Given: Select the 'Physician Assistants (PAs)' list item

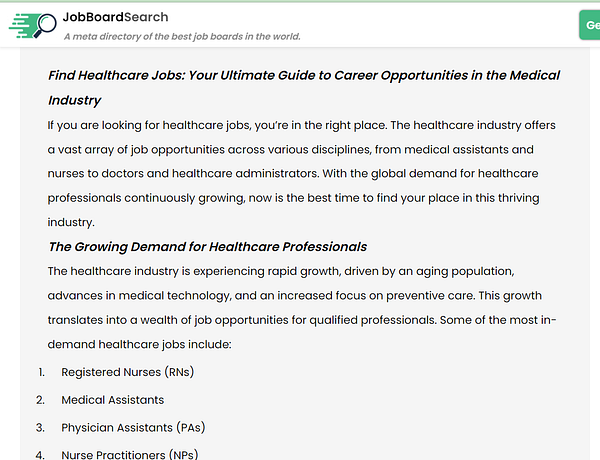Looking at the screenshot, I should pyautogui.click(x=134, y=428).
